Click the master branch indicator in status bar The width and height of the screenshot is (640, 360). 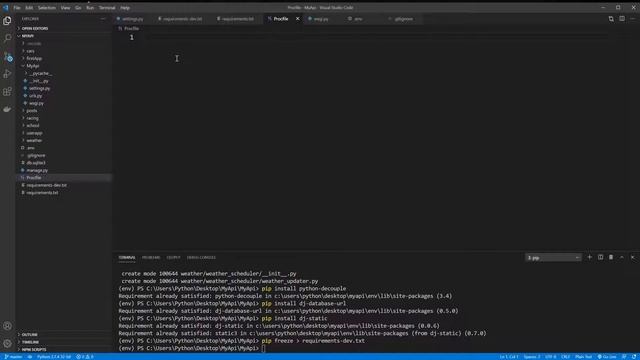coord(13,357)
